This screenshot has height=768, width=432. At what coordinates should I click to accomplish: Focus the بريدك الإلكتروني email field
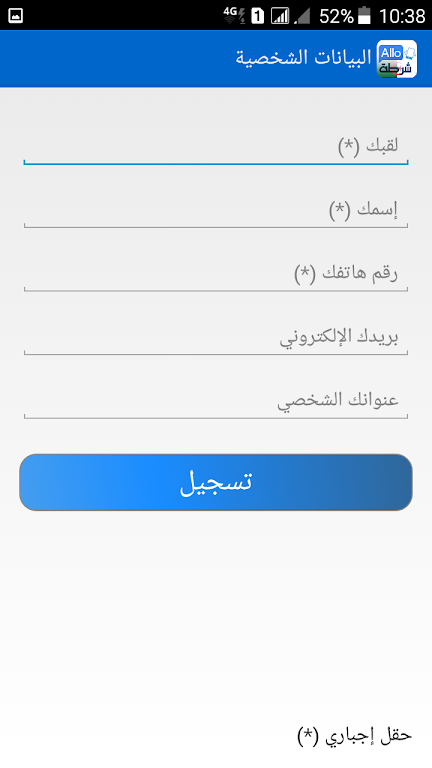pos(216,338)
